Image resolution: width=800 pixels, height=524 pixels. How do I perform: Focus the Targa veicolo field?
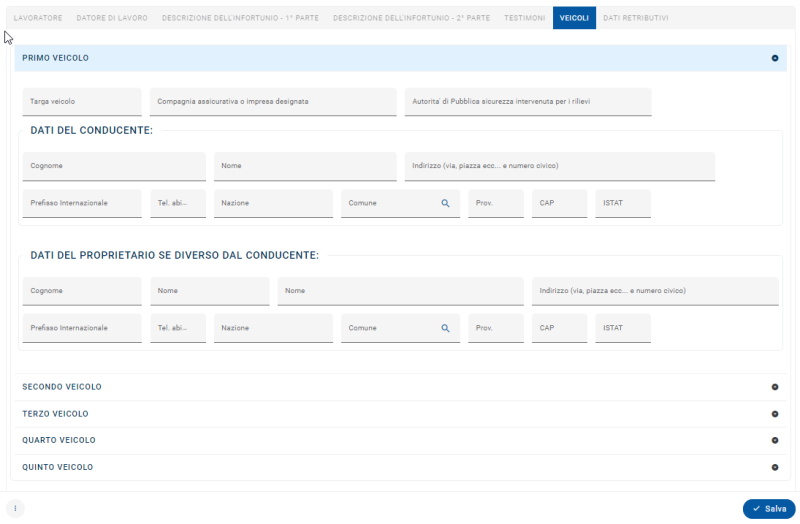(82, 102)
